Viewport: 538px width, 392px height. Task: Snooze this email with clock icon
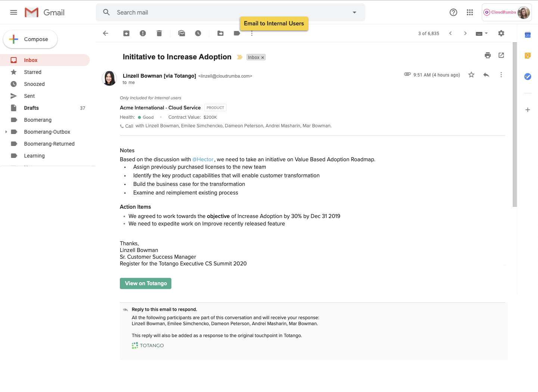point(198,33)
